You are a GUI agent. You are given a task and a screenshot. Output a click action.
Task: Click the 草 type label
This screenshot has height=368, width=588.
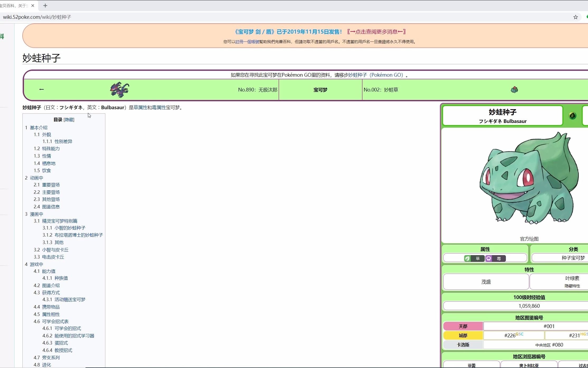click(478, 259)
